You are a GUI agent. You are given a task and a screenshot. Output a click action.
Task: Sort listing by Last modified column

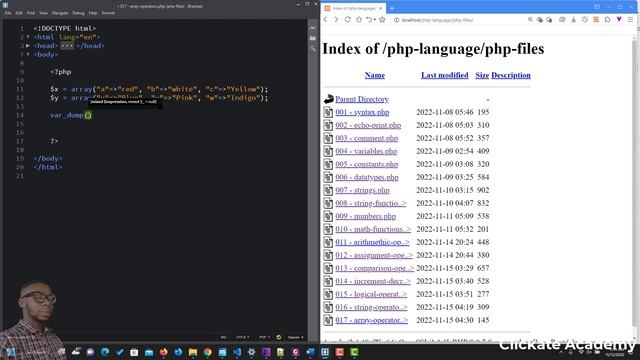point(444,75)
